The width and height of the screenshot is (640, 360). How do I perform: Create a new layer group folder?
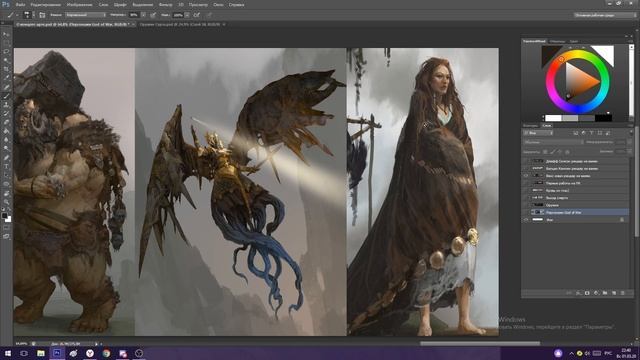[x=605, y=293]
